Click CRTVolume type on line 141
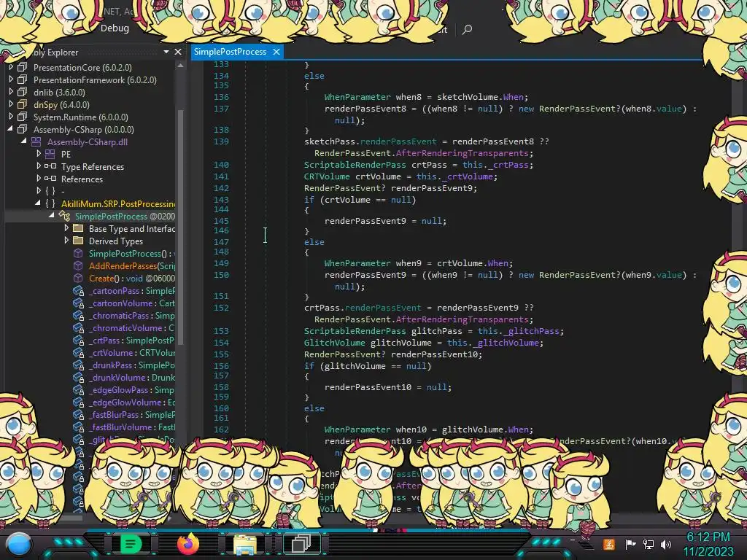 pos(327,176)
